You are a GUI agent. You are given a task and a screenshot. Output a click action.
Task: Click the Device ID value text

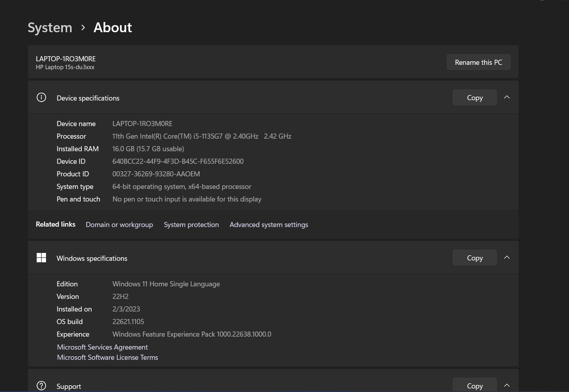(178, 161)
